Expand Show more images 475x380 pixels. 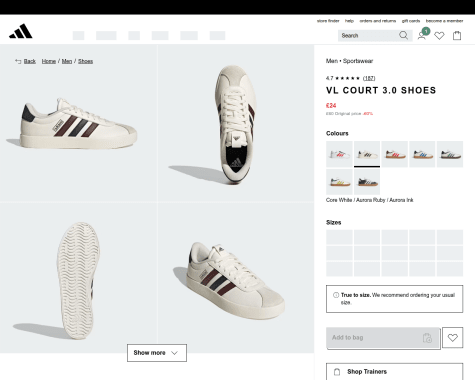point(157,353)
